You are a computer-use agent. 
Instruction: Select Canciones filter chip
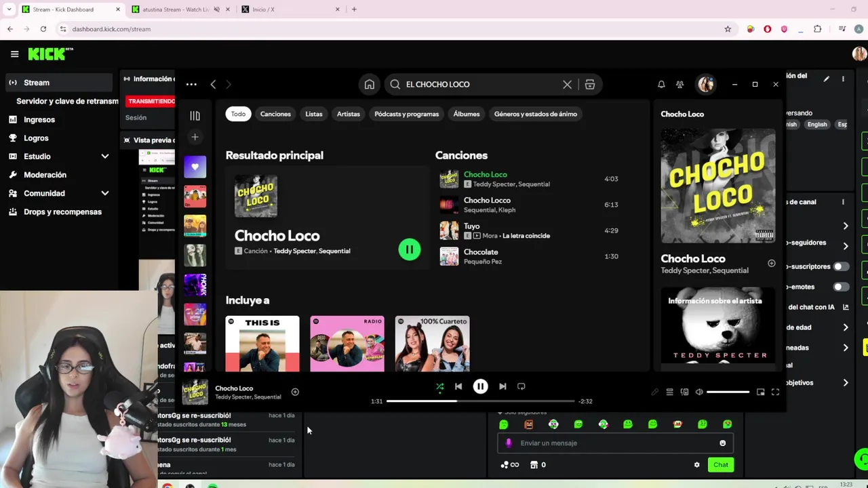[275, 114]
